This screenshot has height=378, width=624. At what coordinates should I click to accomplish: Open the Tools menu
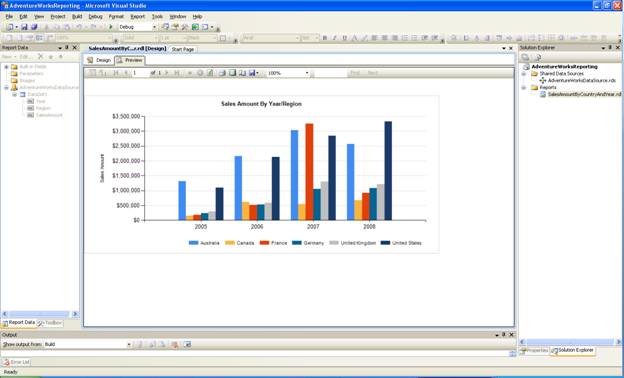(x=157, y=16)
